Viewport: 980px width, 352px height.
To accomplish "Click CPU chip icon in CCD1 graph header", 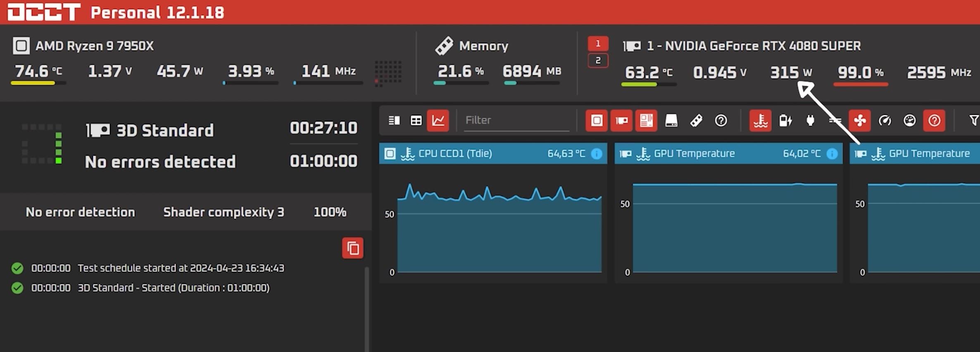I will click(390, 154).
